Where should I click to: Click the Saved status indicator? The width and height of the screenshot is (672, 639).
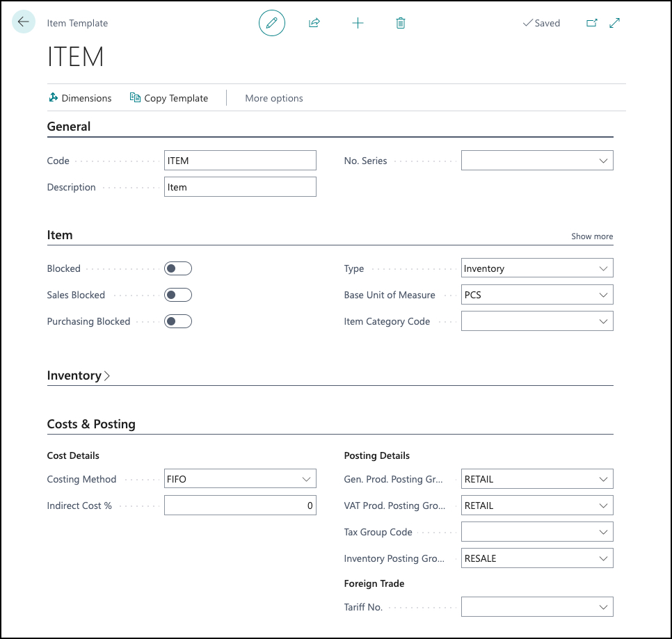[541, 23]
